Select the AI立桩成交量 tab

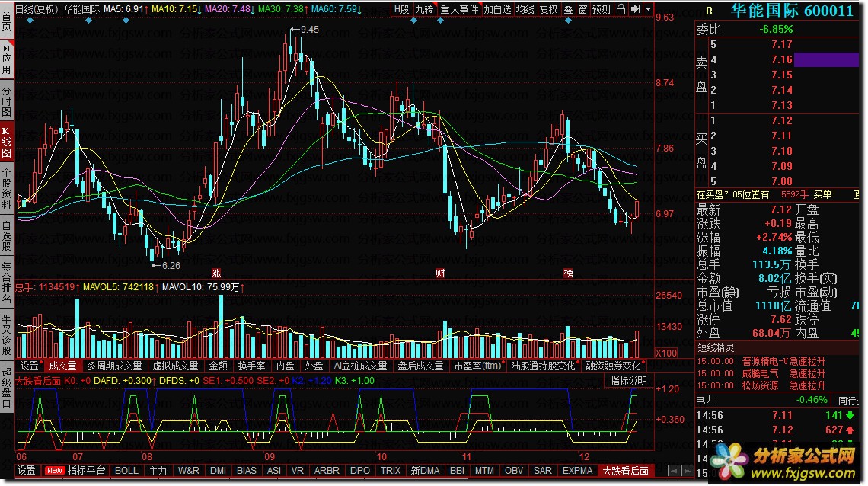360,366
